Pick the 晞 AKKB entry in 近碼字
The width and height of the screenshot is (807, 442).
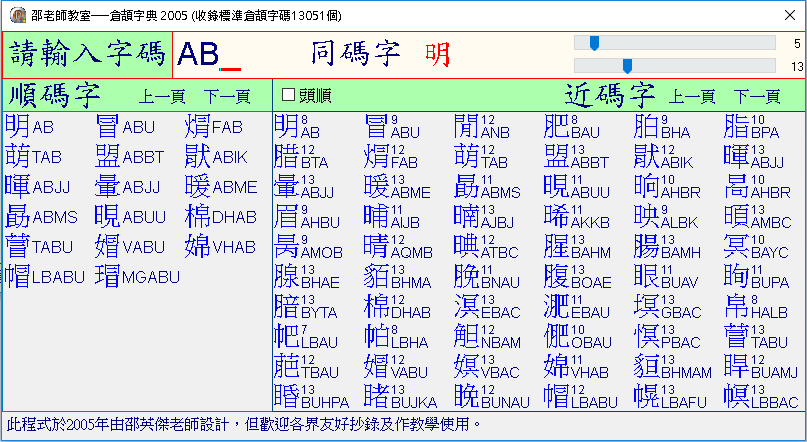577,216
